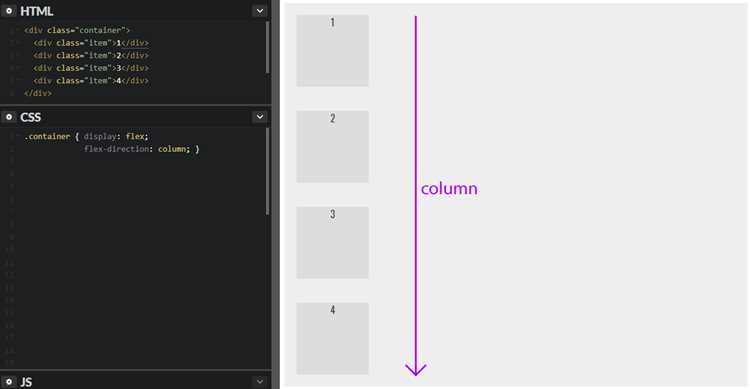This screenshot has height=389, width=750.
Task: Click the divider between editor and preview
Action: point(276,194)
